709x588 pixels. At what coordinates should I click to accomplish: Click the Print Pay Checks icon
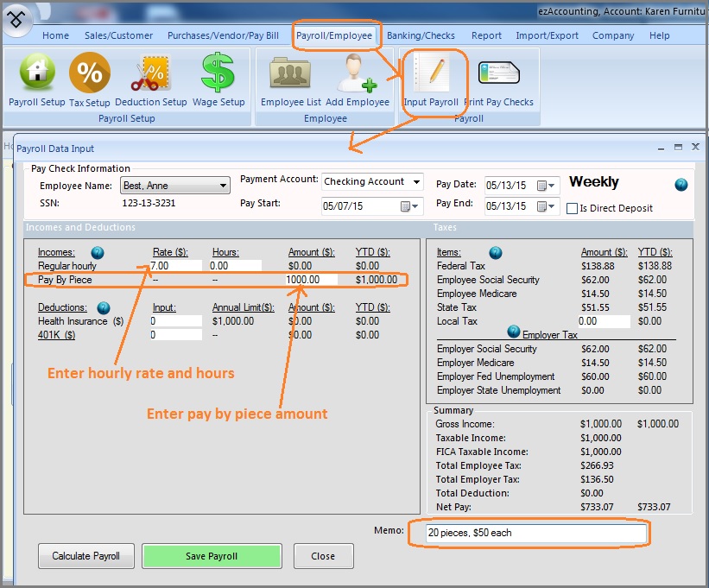click(498, 73)
